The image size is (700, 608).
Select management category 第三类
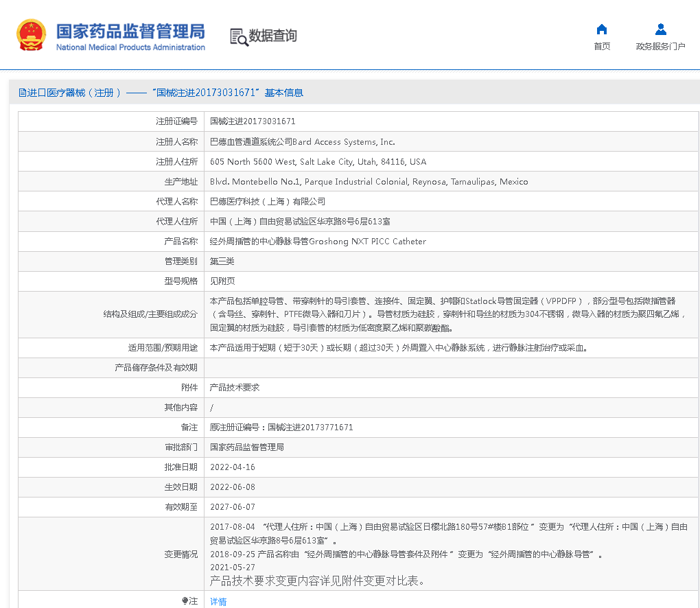pyautogui.click(x=222, y=261)
